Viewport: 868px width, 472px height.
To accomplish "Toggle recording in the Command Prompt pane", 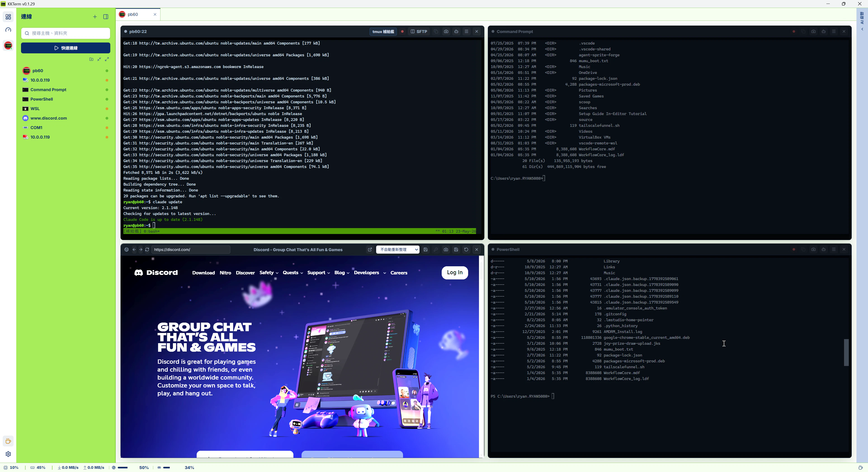I will (x=794, y=31).
